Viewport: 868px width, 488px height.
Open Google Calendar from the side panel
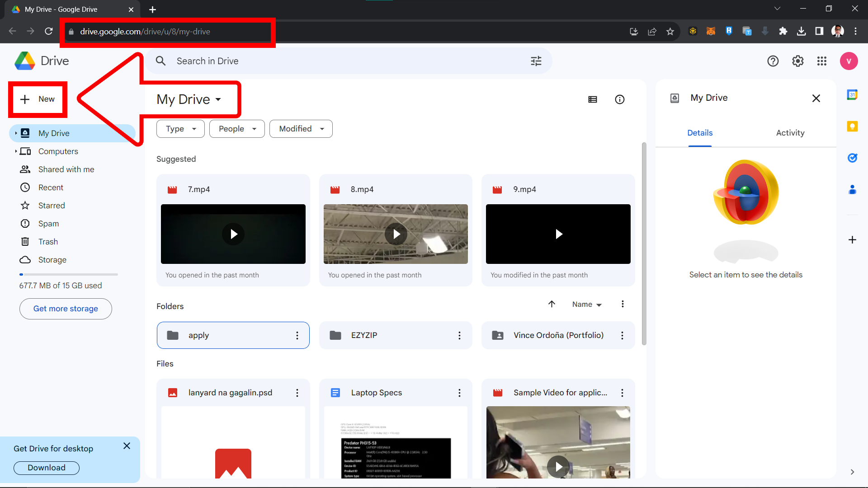[853, 94]
